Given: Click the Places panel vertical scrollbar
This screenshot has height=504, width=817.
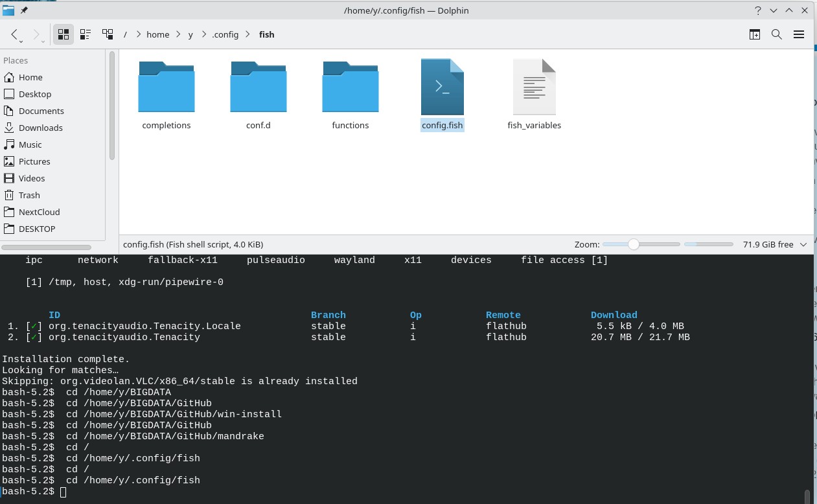Looking at the screenshot, I should (x=112, y=105).
